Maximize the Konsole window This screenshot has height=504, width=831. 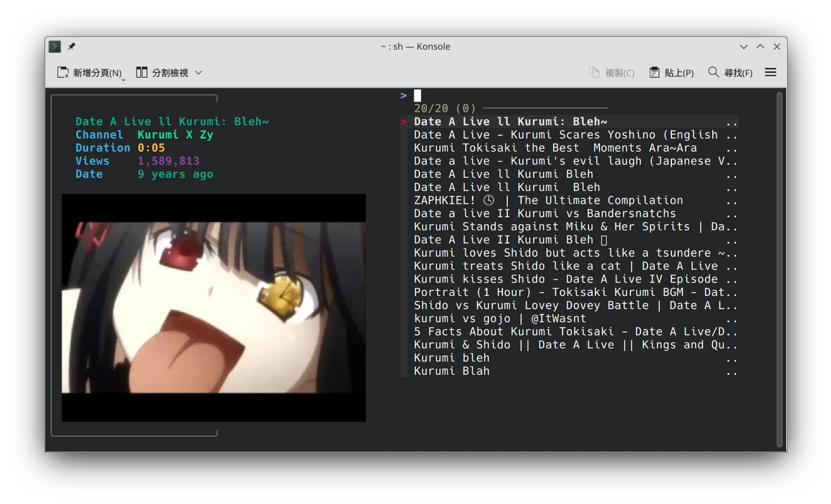pos(760,46)
